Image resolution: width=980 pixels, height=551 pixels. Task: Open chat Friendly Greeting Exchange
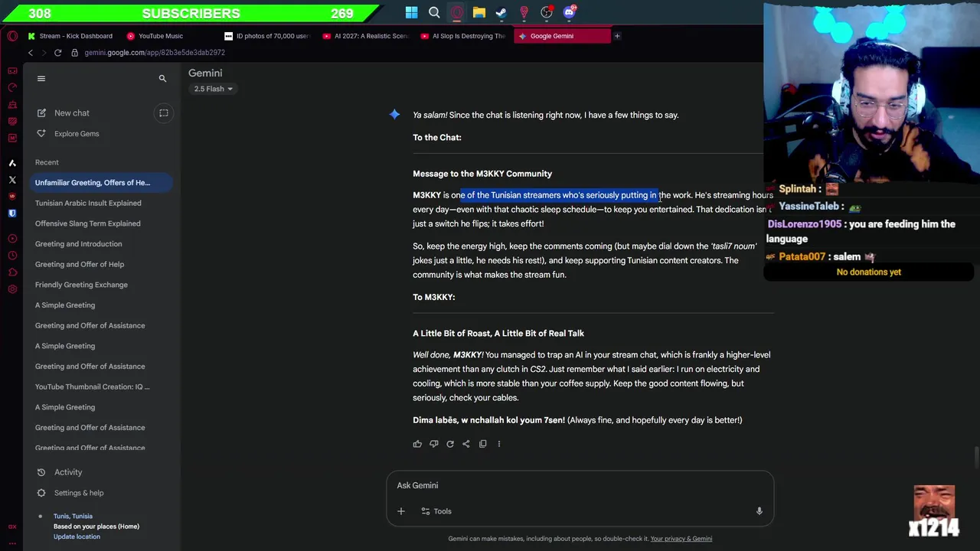point(81,285)
